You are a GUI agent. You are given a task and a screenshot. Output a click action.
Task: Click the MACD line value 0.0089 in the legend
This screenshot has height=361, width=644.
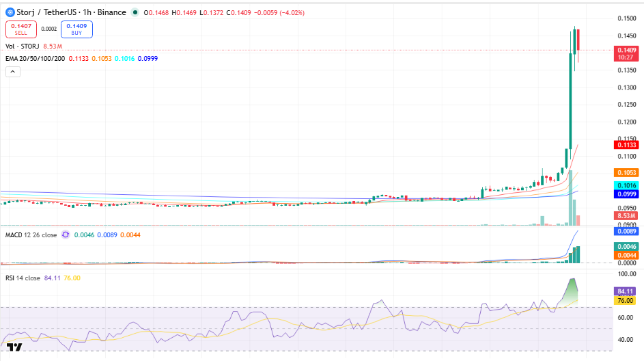[107, 235]
